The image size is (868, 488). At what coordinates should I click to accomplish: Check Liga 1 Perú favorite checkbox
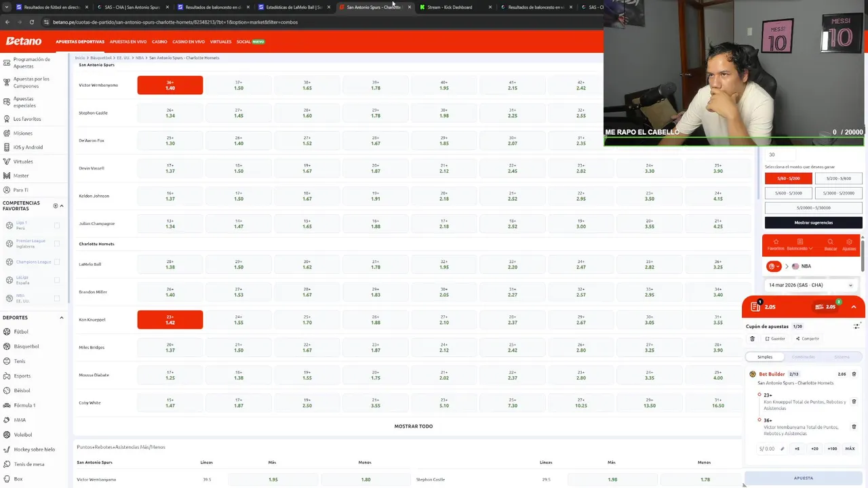tap(57, 225)
